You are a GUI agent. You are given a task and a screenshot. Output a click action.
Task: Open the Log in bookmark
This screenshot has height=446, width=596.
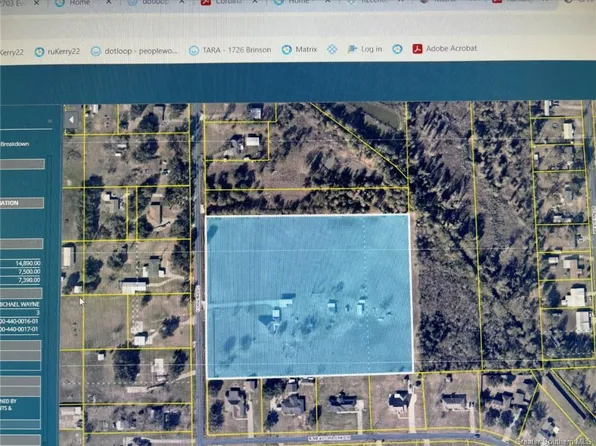point(365,49)
